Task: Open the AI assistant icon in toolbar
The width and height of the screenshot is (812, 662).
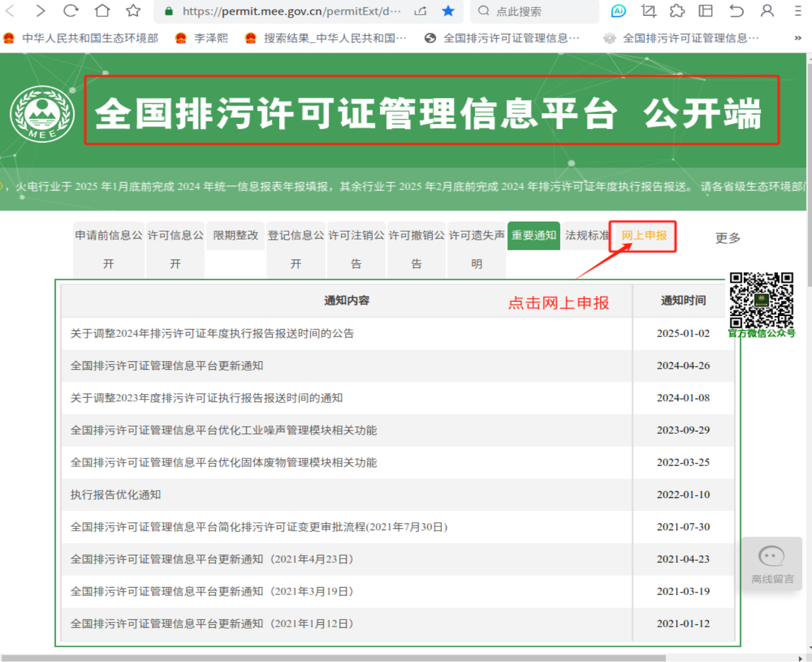Action: (618, 11)
